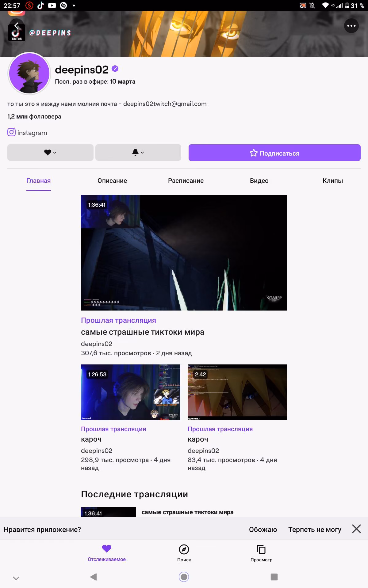Tap самые страшные тиктоки мира in Последние трансляции list
368x588 pixels.
point(187,512)
